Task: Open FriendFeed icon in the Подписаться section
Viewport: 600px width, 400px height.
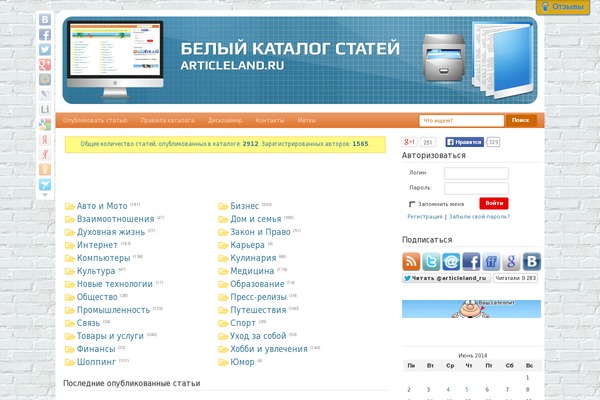Action: pyautogui.click(x=491, y=261)
